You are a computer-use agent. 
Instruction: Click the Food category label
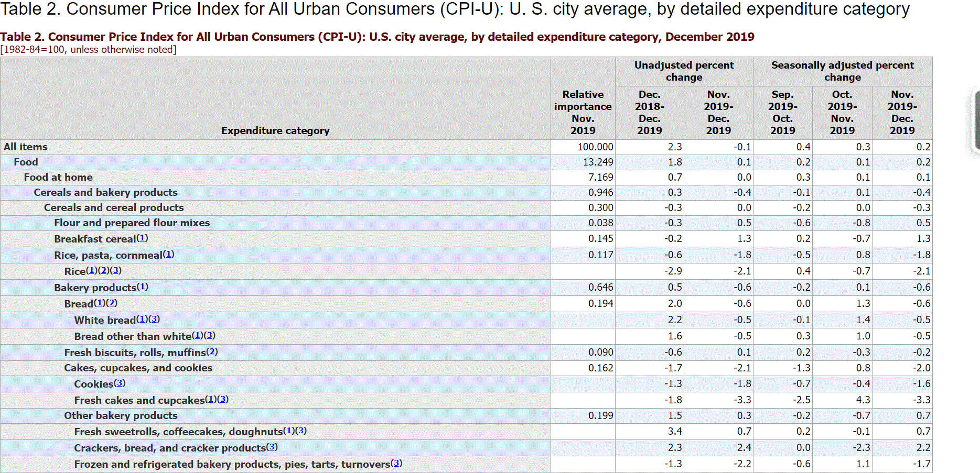click(26, 162)
